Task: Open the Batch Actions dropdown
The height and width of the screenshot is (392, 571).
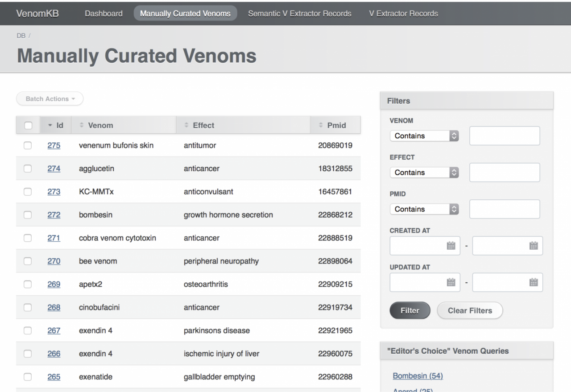Action: [x=50, y=99]
